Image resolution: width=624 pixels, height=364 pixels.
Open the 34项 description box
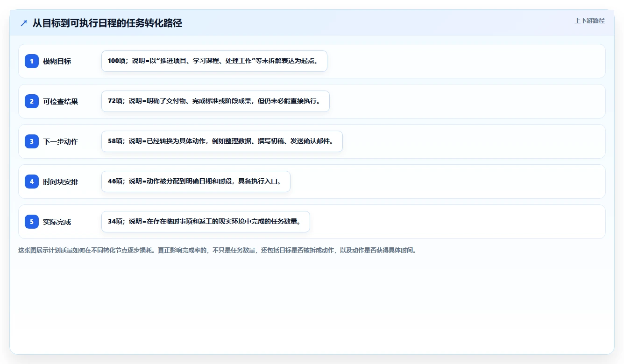pos(206,222)
